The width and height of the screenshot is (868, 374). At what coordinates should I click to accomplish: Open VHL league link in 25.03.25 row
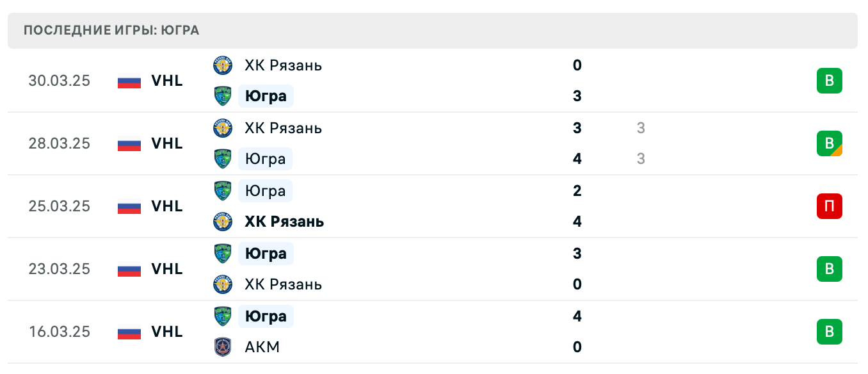tap(167, 206)
